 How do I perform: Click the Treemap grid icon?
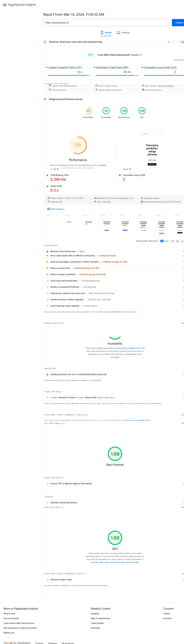pyautogui.click(x=49, y=209)
